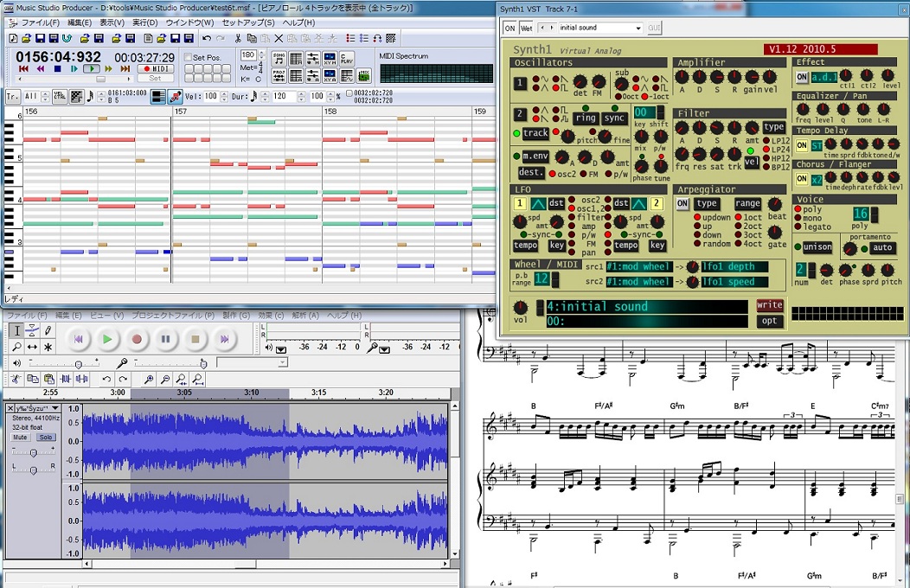
Task: Click the Undo arrow in Music Studio Producer toolbar
Action: pos(207,38)
